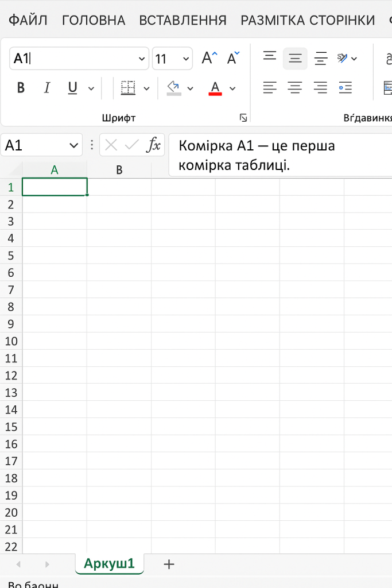Expand the Name Box dropdown arrow
The height and width of the screenshot is (588, 392).
click(x=74, y=145)
